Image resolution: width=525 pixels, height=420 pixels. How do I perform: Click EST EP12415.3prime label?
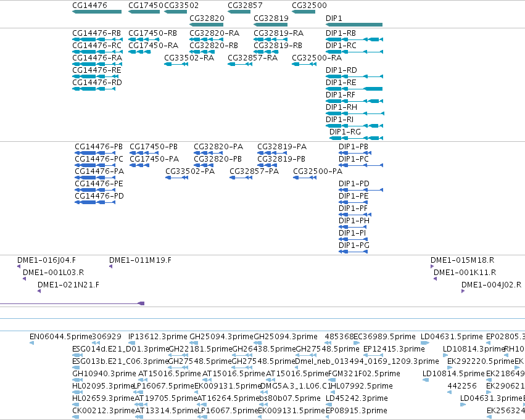tap(394, 349)
